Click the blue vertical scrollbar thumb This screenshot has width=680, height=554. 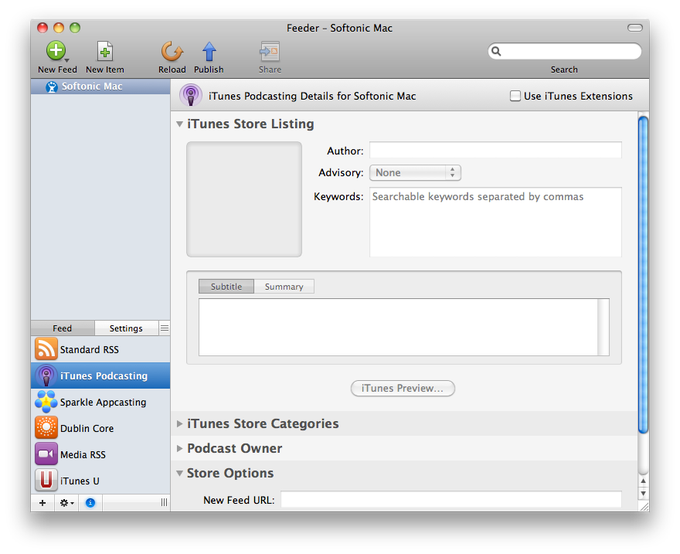643,274
